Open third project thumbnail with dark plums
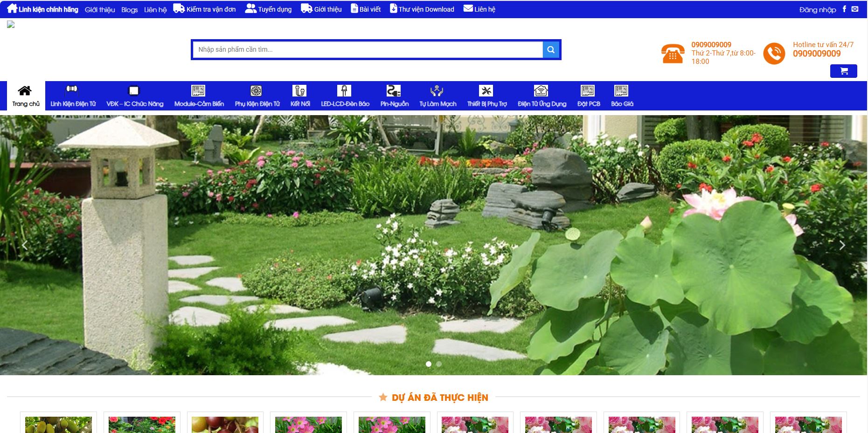Viewport: 868px width, 433px height. tap(225, 425)
